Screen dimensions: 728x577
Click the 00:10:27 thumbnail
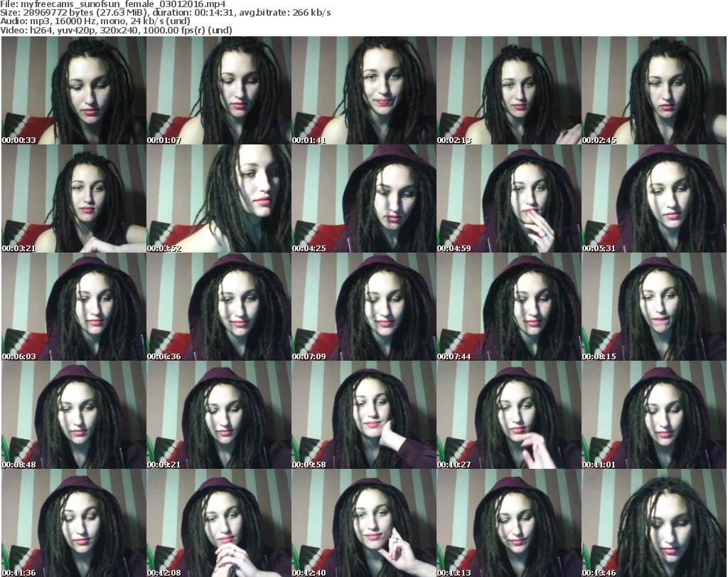tap(509, 415)
